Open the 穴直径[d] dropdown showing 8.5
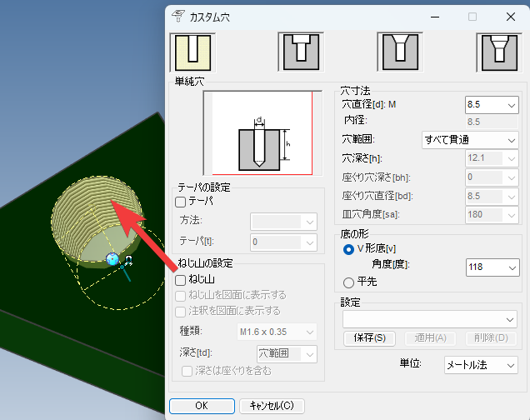530x420 pixels. coord(492,105)
